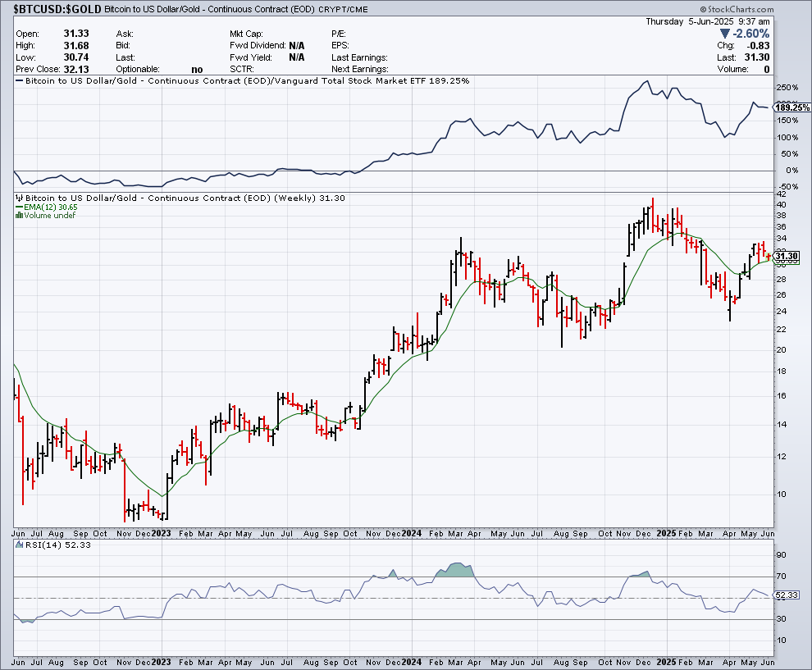Screen dimensions: 812x670
Task: Click the down-triangle icon beside -2.60%
Action: tap(725, 34)
